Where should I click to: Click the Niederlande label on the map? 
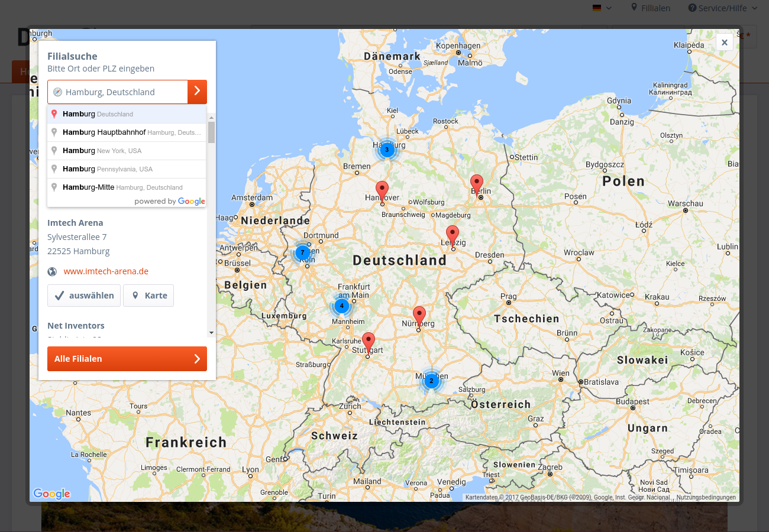point(276,220)
